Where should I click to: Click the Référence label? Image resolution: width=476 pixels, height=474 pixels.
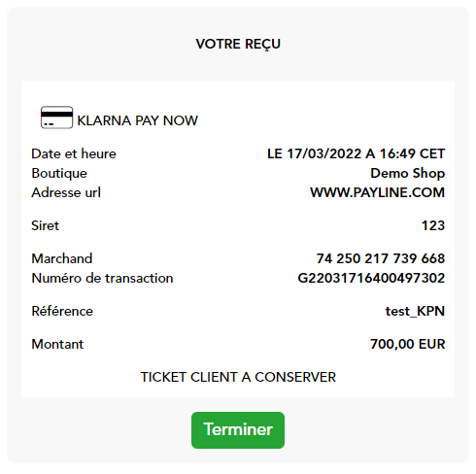(62, 311)
